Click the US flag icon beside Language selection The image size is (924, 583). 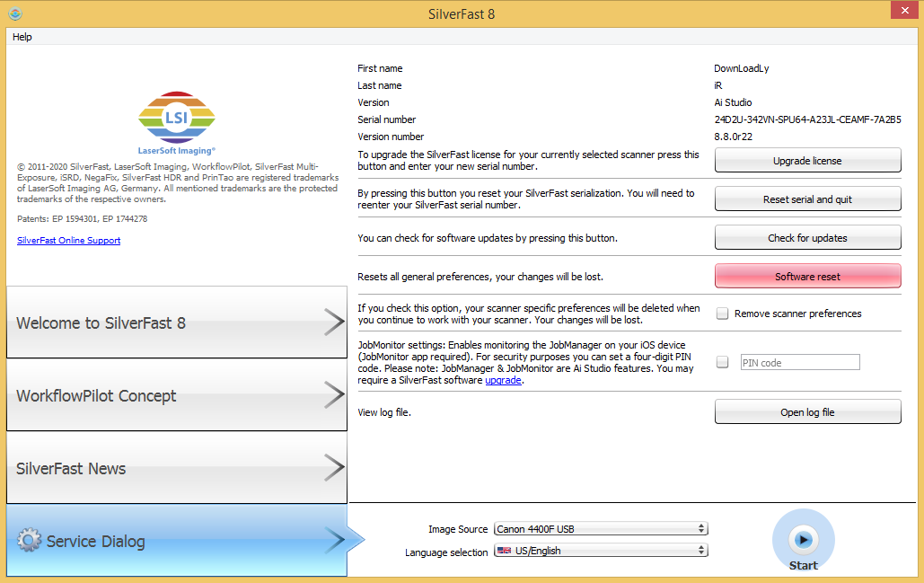(505, 550)
